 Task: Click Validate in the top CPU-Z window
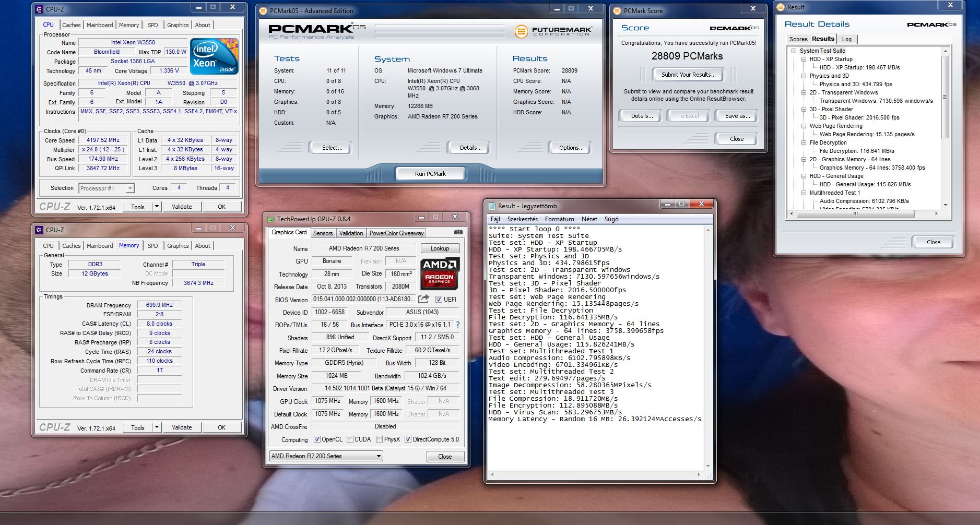[x=182, y=207]
